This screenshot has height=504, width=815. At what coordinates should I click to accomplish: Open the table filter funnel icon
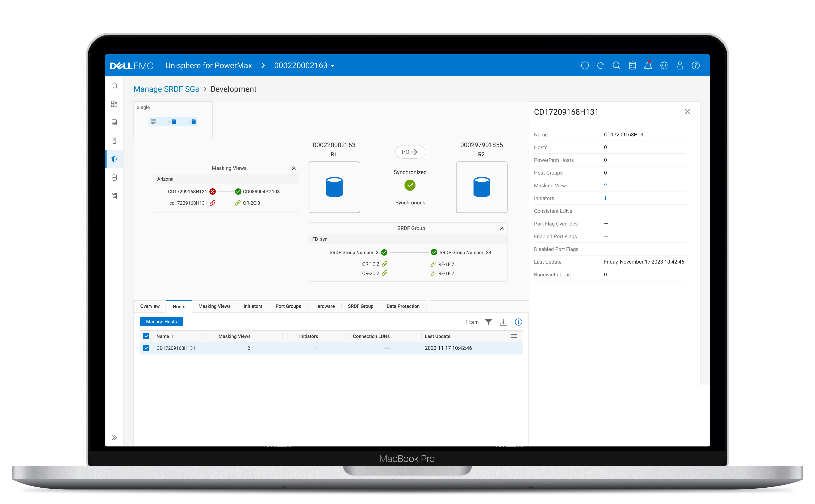pos(488,322)
